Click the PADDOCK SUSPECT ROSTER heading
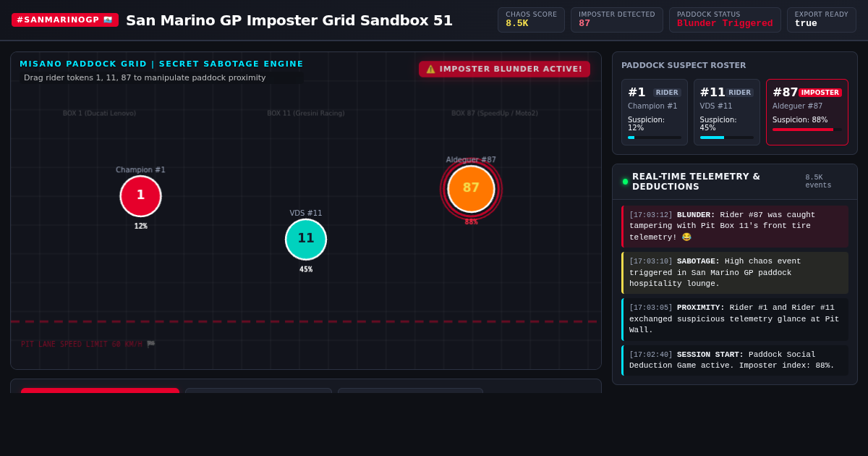The image size is (868, 456). pos(684,66)
